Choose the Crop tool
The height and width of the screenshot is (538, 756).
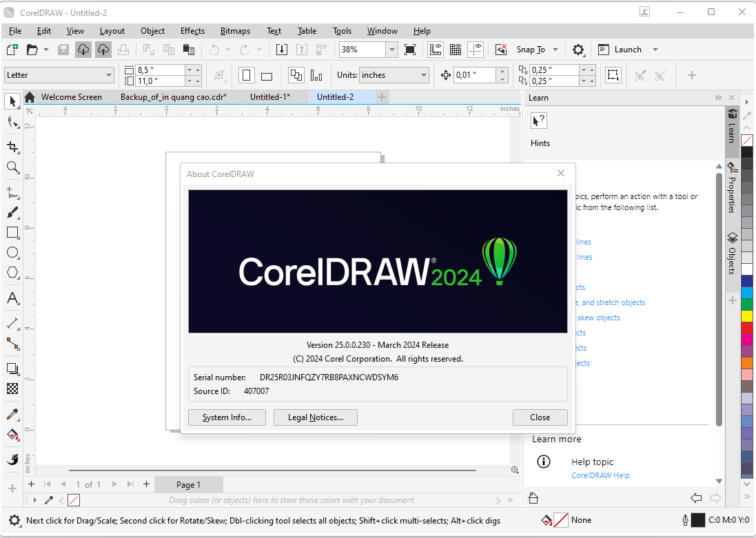[12, 147]
